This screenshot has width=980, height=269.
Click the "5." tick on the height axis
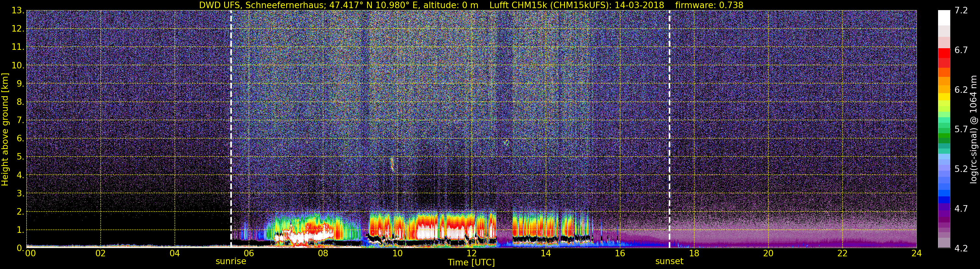click(20, 157)
